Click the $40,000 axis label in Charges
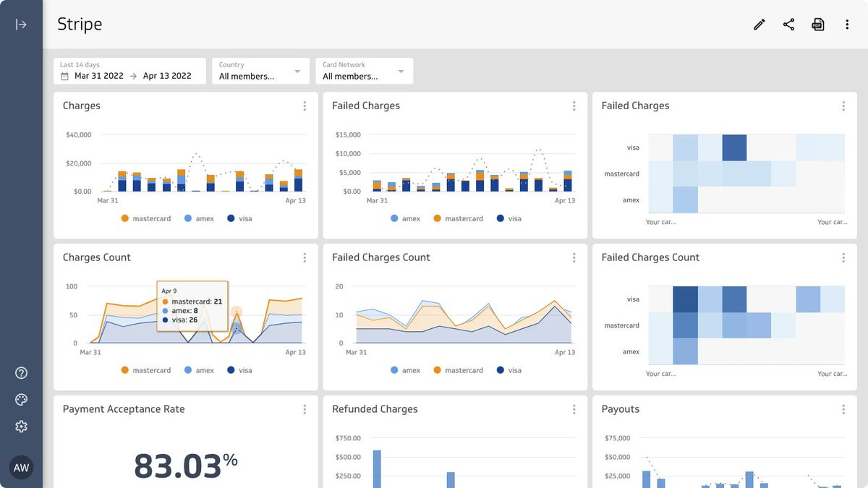Screen dimensions: 868x488 coord(78,134)
